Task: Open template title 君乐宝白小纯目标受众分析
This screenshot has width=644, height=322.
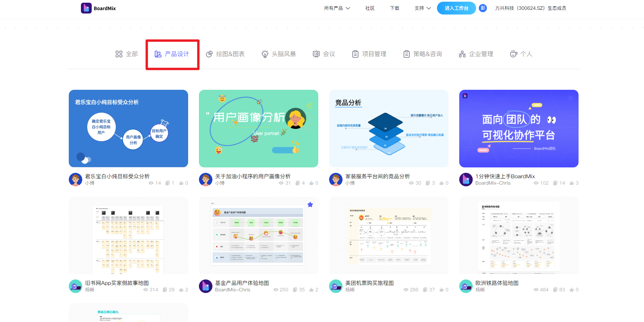Action: [117, 176]
